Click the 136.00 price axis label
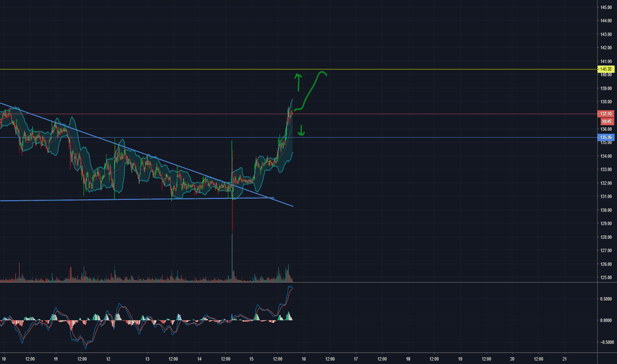The height and width of the screenshot is (364, 617). tap(606, 129)
